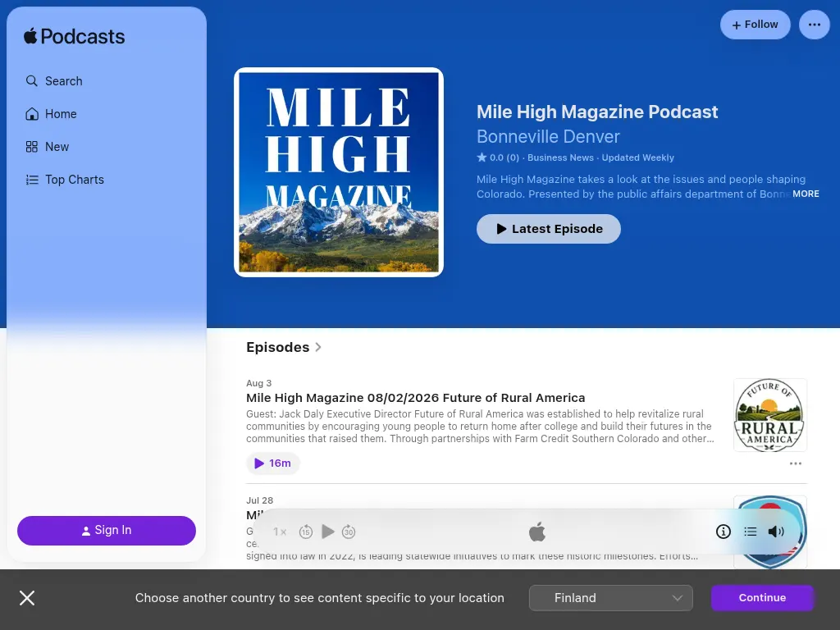Skip forward 30 seconds in the player
The image size is (840, 630).
(x=349, y=532)
